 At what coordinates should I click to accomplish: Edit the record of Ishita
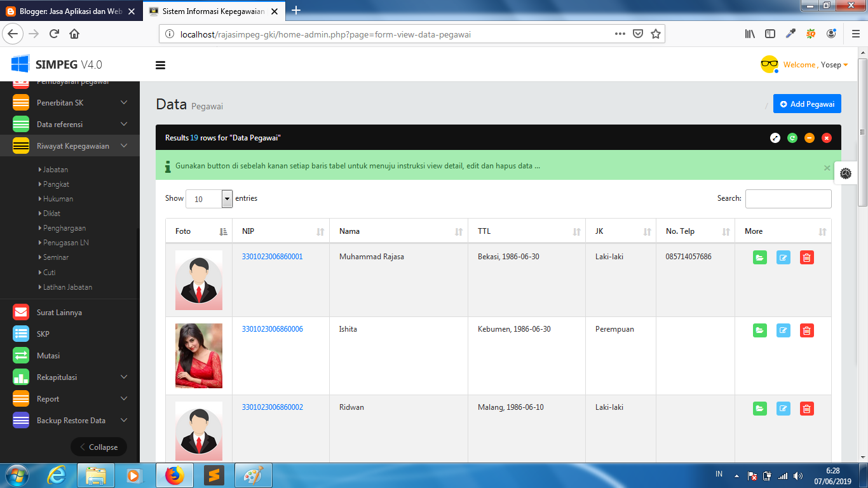(x=783, y=330)
